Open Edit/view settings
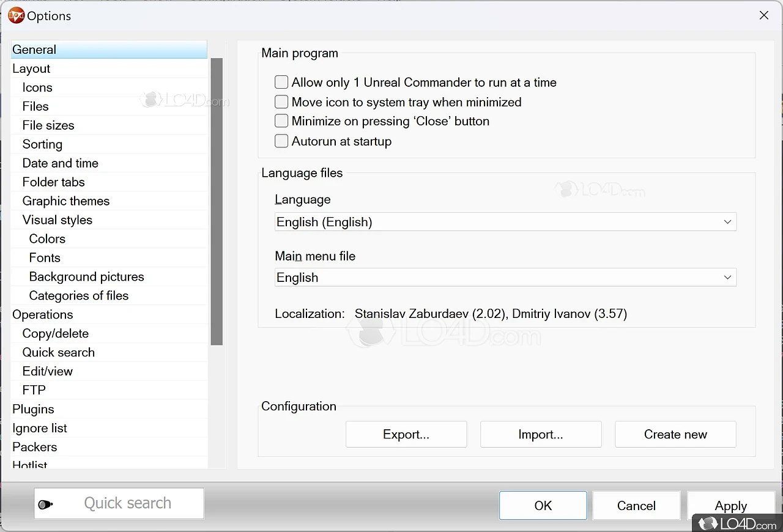This screenshot has width=783, height=532. tap(109, 372)
